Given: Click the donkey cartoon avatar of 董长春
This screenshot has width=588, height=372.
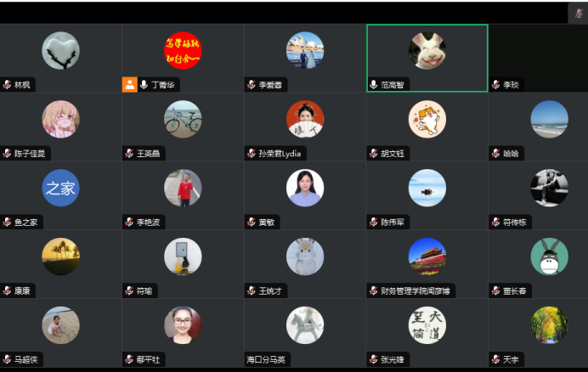Looking at the screenshot, I should click(550, 256).
